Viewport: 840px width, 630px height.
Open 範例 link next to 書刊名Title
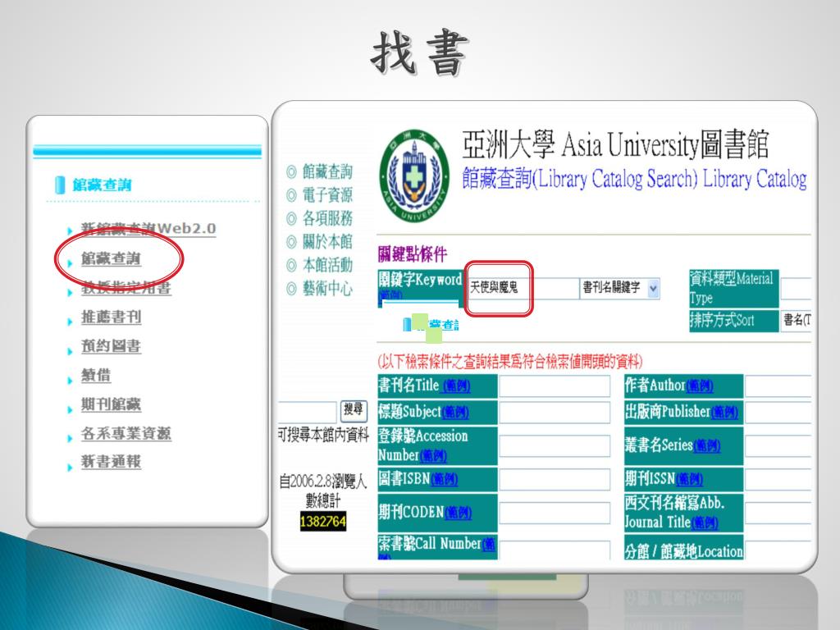tap(457, 386)
